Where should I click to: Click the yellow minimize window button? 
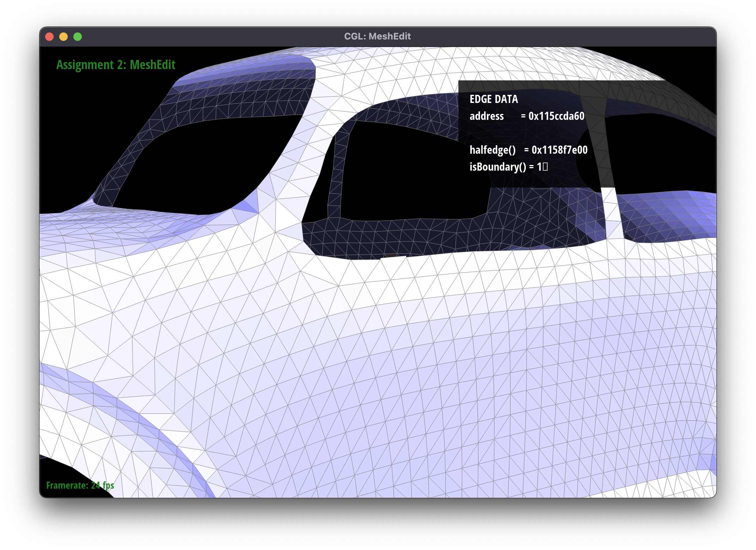click(63, 37)
